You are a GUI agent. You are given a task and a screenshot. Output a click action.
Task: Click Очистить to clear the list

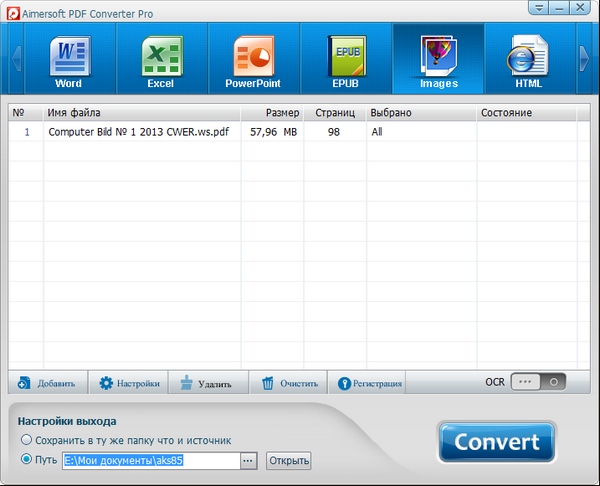click(289, 383)
